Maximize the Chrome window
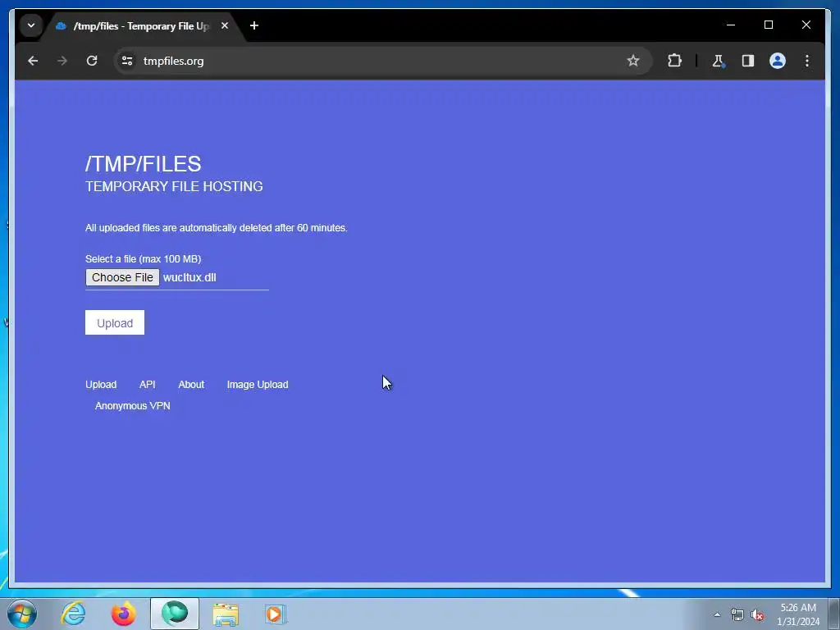This screenshot has width=840, height=630. (768, 25)
